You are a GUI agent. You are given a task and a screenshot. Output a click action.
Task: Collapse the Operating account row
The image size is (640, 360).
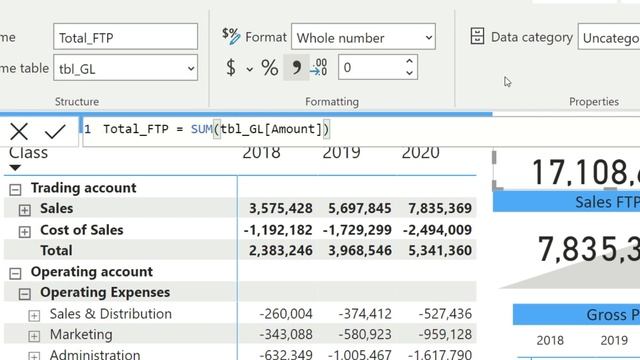point(16,273)
